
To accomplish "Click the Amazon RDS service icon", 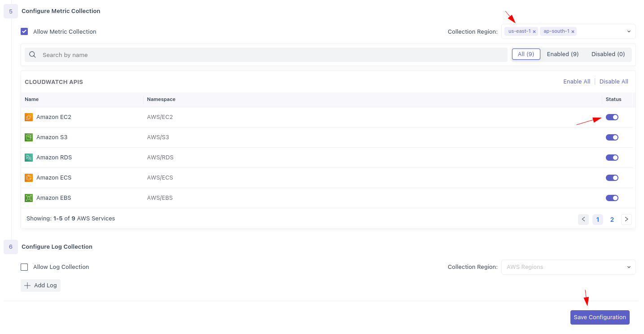I will [29, 158].
